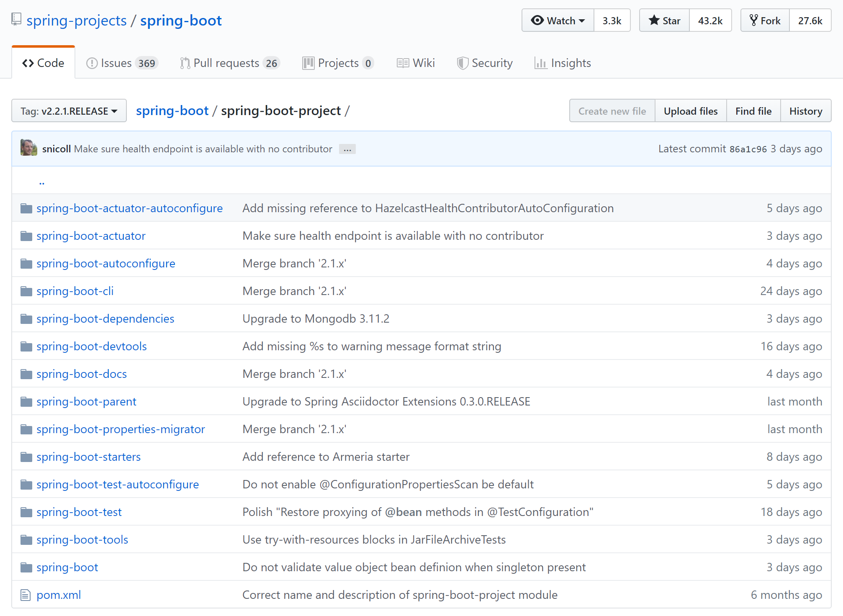Screen dimensions: 843x616
Task: Open the Projects tab
Action: coord(337,63)
